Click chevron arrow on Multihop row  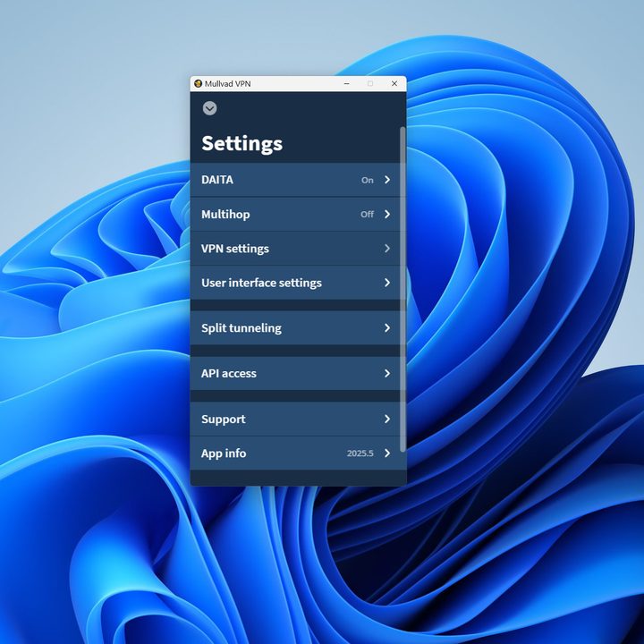tap(387, 214)
